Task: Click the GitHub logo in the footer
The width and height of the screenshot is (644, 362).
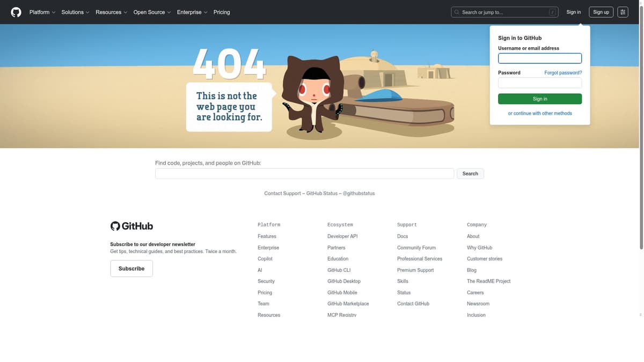Action: (131, 225)
